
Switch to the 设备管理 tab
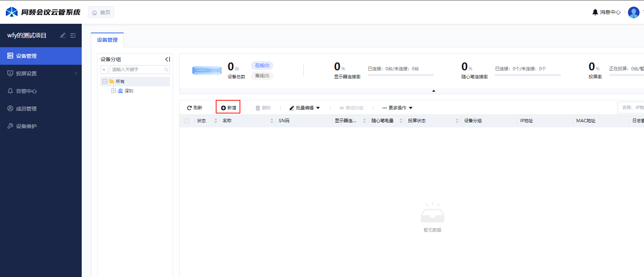[x=107, y=40]
